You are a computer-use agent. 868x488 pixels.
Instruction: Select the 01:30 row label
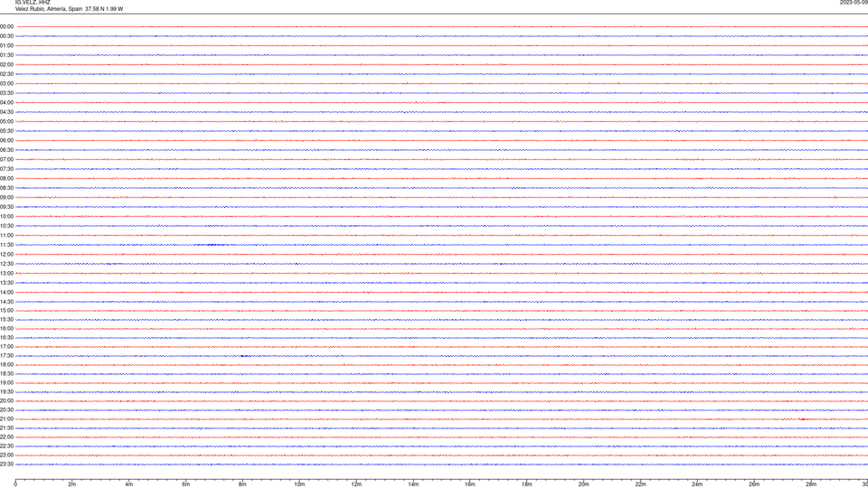point(6,55)
